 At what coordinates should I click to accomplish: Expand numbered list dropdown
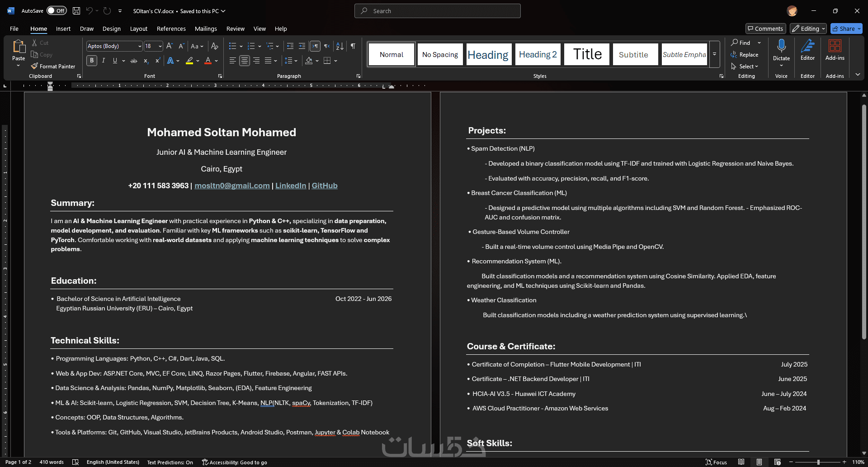click(259, 46)
